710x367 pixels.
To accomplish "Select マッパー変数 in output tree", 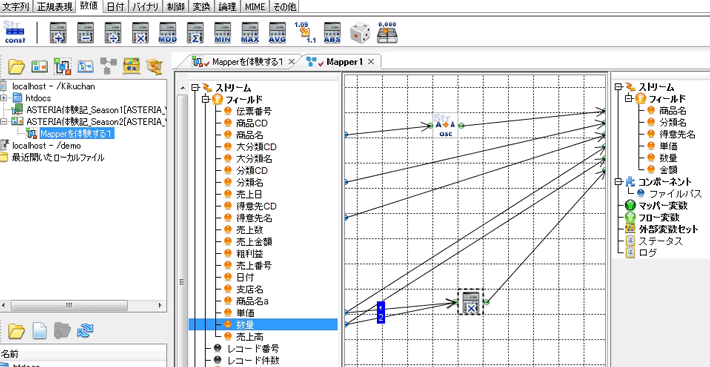I will [x=662, y=205].
